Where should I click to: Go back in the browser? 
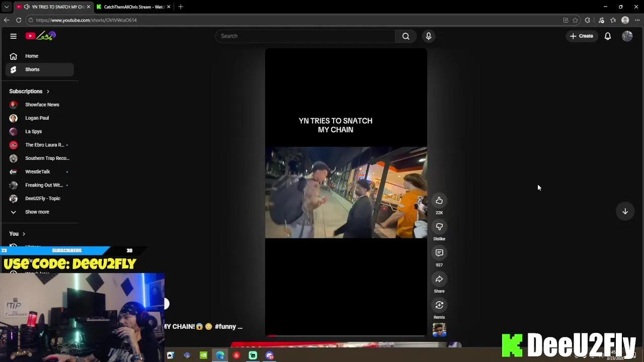click(x=7, y=20)
